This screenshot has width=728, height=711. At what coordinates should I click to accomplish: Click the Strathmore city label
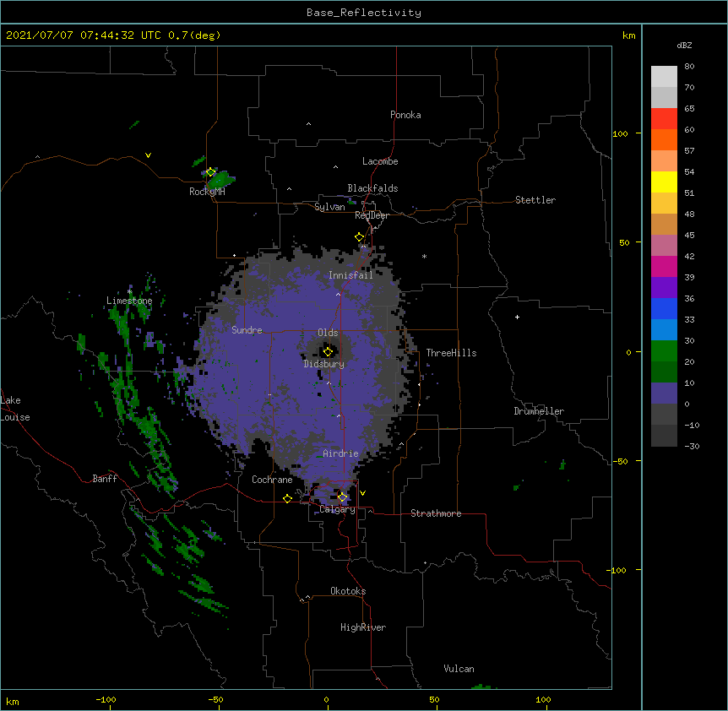pyautogui.click(x=436, y=513)
